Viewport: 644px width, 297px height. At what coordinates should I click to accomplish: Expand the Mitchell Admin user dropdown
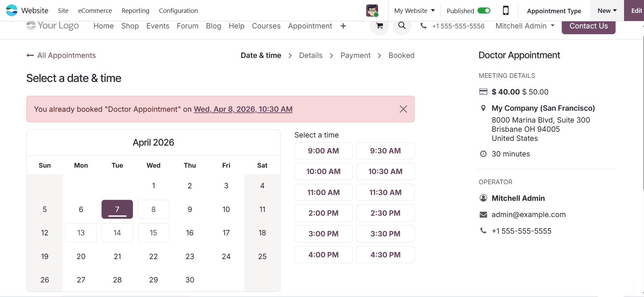525,26
